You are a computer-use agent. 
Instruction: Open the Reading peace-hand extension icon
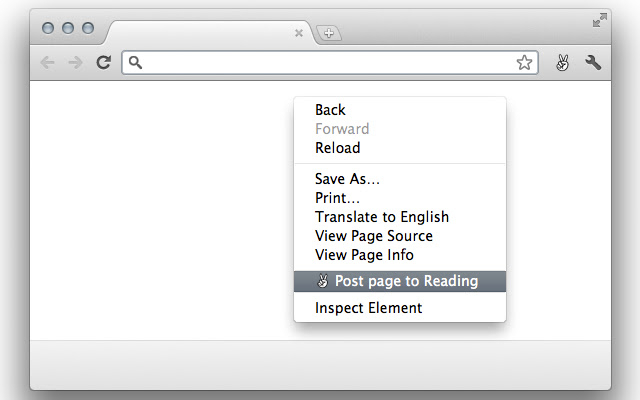(x=562, y=63)
